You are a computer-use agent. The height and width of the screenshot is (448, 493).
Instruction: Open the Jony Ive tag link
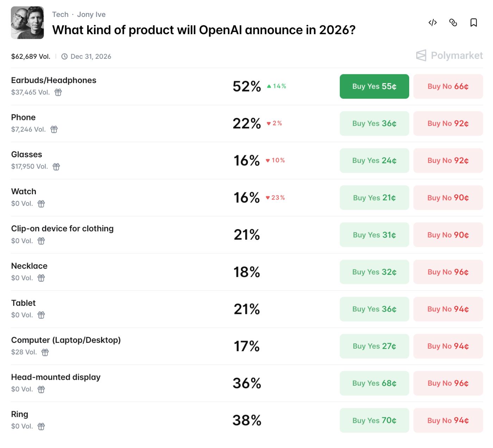pos(91,14)
